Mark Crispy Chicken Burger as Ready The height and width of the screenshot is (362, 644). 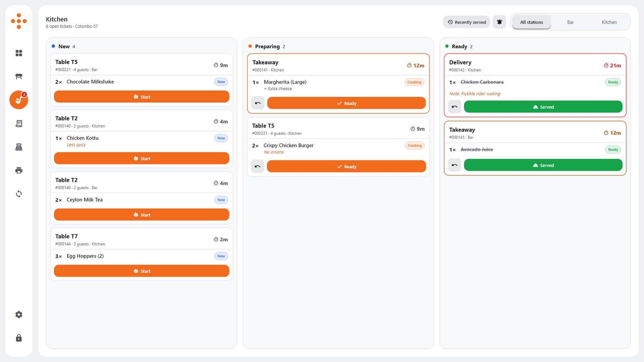coord(346,166)
